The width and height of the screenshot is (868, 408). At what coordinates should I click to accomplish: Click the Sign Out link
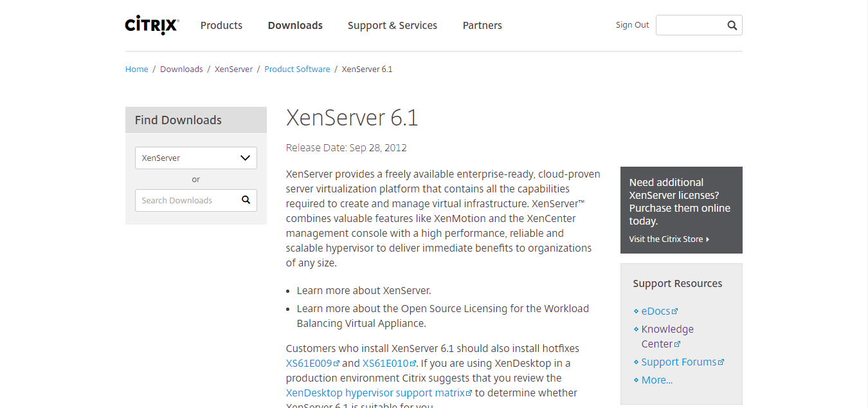coord(632,25)
